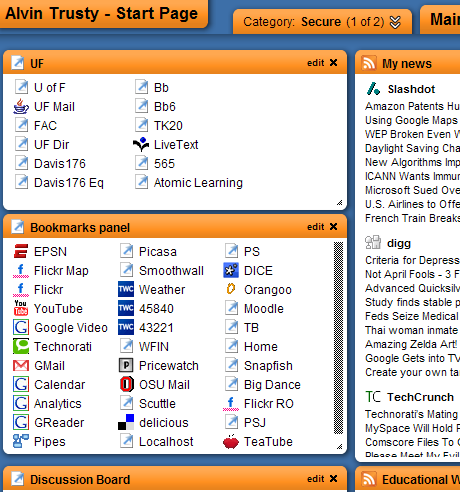Edit the Bookmarks panel
Screen dimensions: 460x492
coord(315,227)
